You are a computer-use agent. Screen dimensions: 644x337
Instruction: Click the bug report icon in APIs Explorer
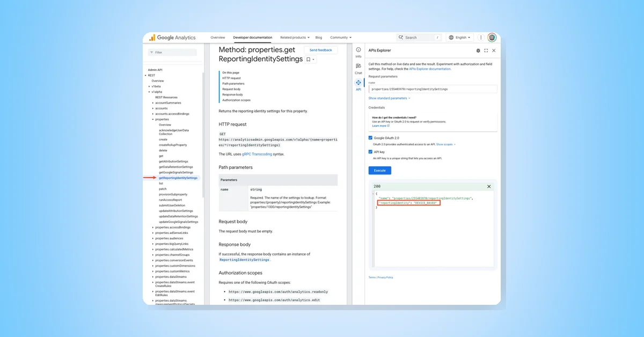(478, 50)
